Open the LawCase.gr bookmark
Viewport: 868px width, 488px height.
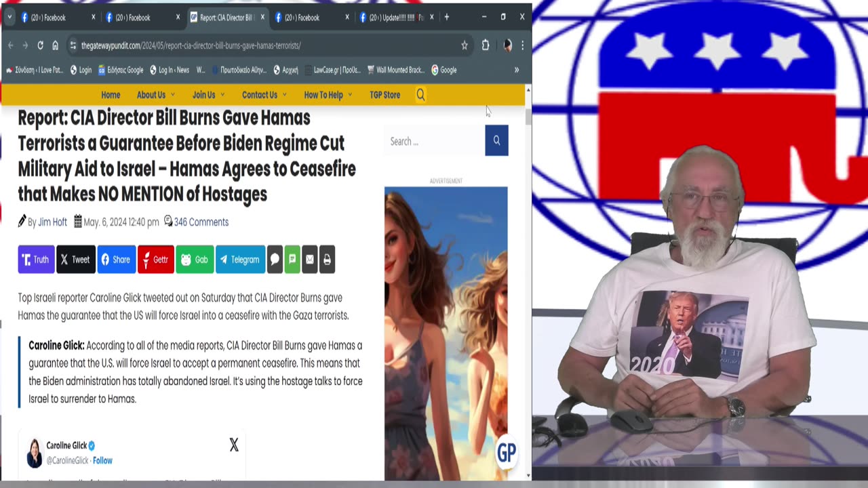coord(332,70)
